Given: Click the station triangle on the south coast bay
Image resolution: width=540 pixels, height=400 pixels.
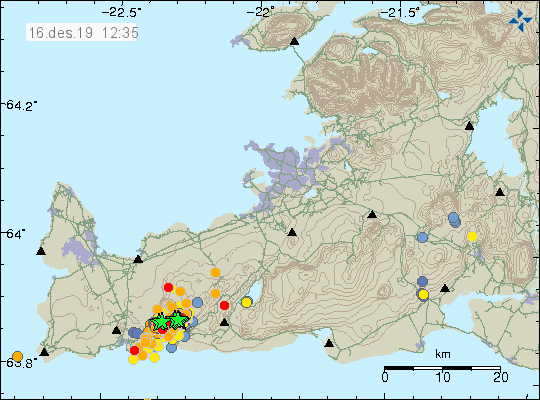Looking at the screenshot, I should click(329, 343).
